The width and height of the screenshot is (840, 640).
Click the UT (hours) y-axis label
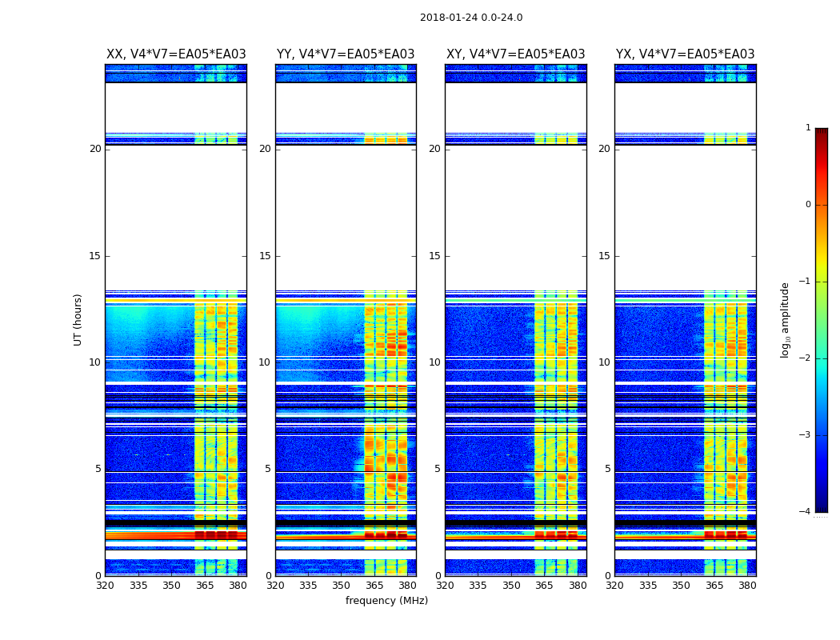(x=78, y=319)
